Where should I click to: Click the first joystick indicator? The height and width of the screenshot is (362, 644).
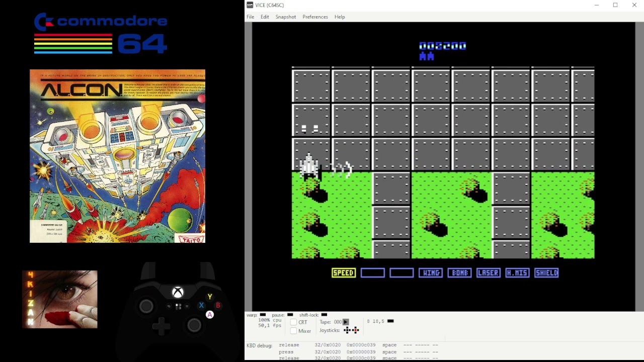coord(347,330)
